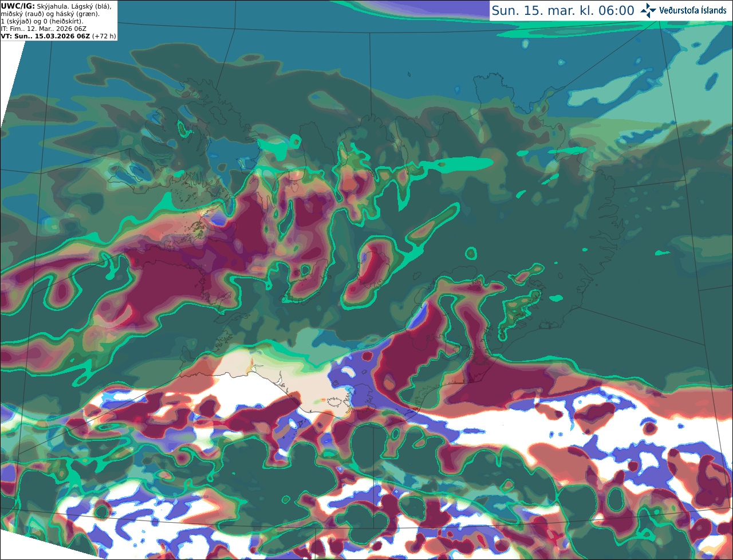This screenshot has height=560, width=733.
Task: Click the "1 (skýjað) og 0 (heiðskírt)." legend line
Action: (x=42, y=21)
